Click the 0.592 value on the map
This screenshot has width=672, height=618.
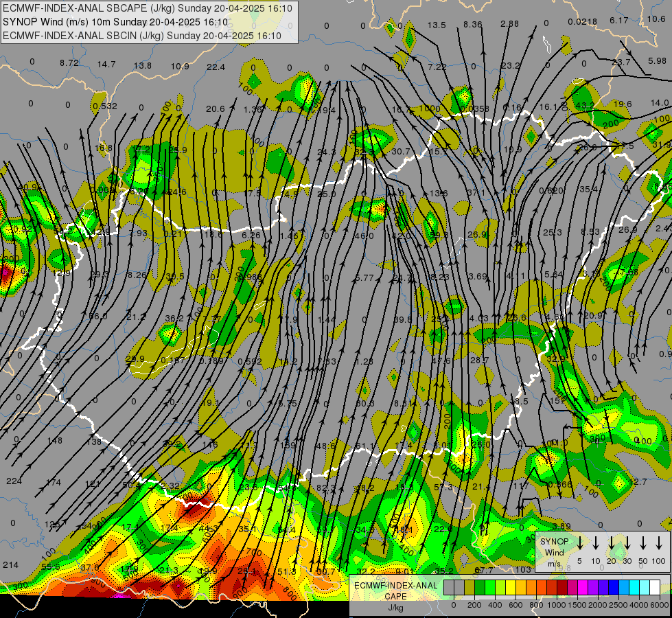tap(249, 361)
